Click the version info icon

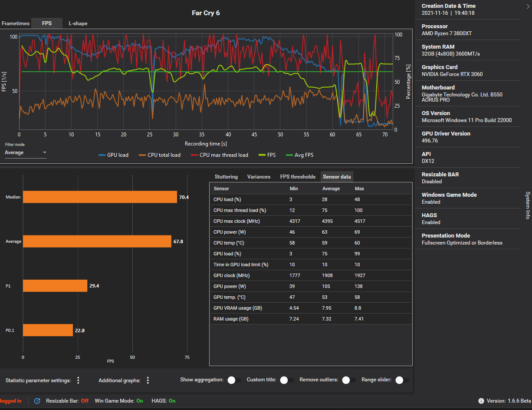click(481, 401)
